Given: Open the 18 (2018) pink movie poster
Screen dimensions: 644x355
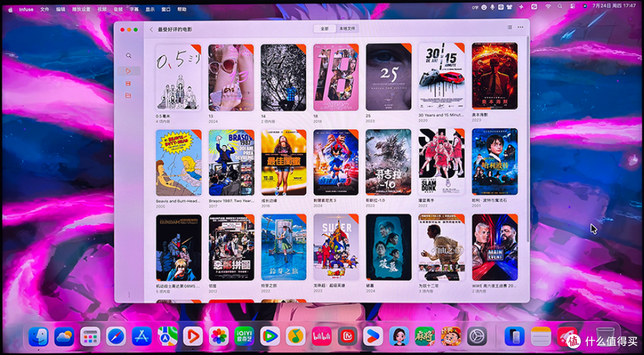Looking at the screenshot, I should (x=336, y=77).
